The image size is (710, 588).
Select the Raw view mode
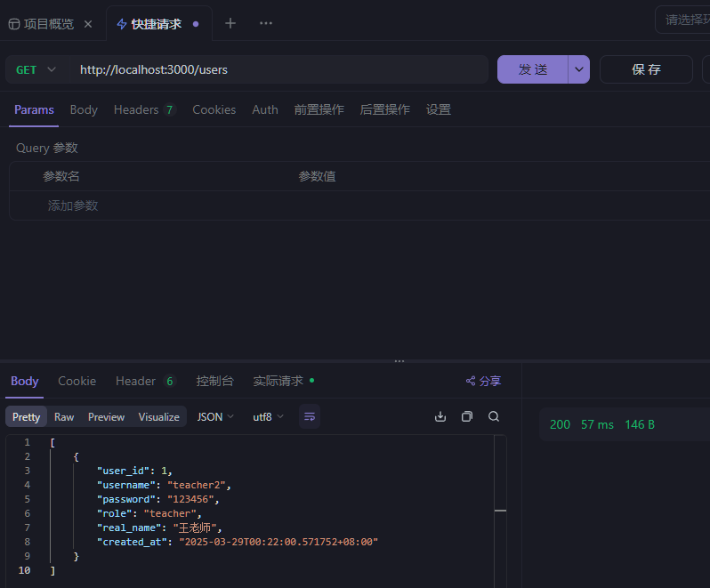tap(64, 417)
